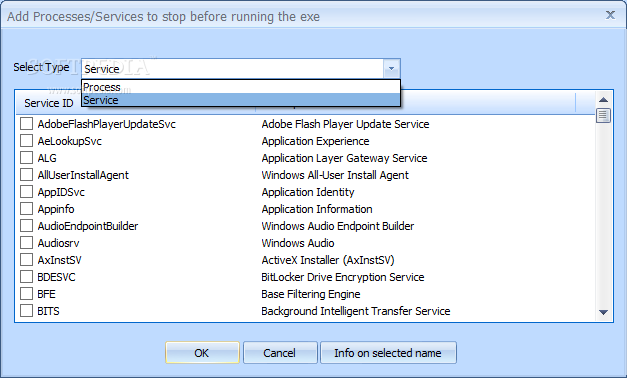Click Info on selected name button
The image size is (627, 378).
pos(388,353)
